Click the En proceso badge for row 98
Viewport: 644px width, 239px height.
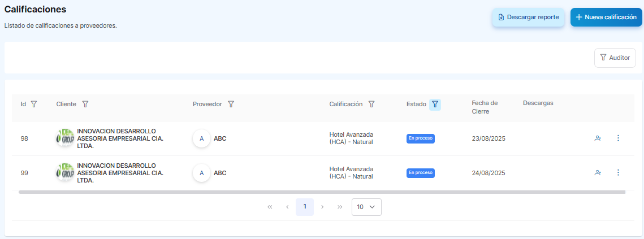point(421,138)
